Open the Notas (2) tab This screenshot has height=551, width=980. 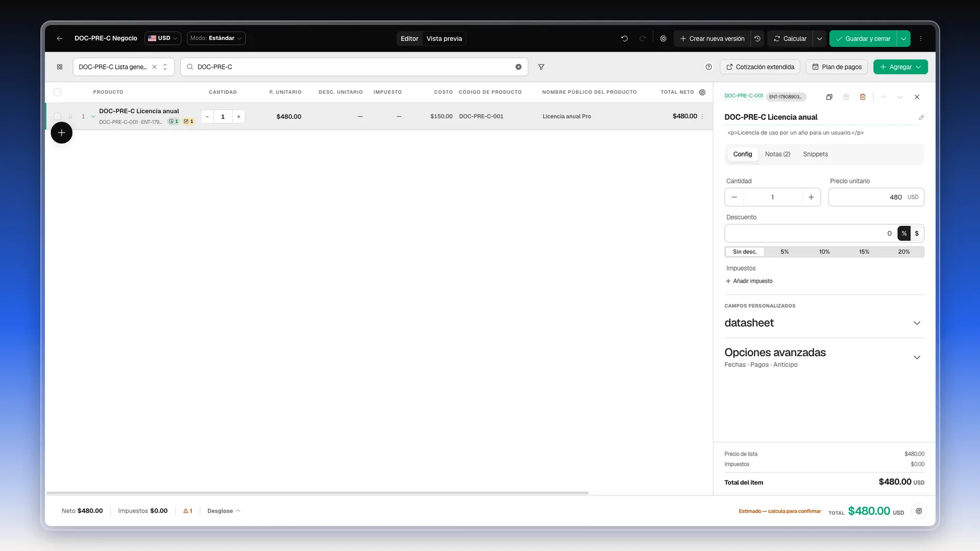pyautogui.click(x=777, y=154)
